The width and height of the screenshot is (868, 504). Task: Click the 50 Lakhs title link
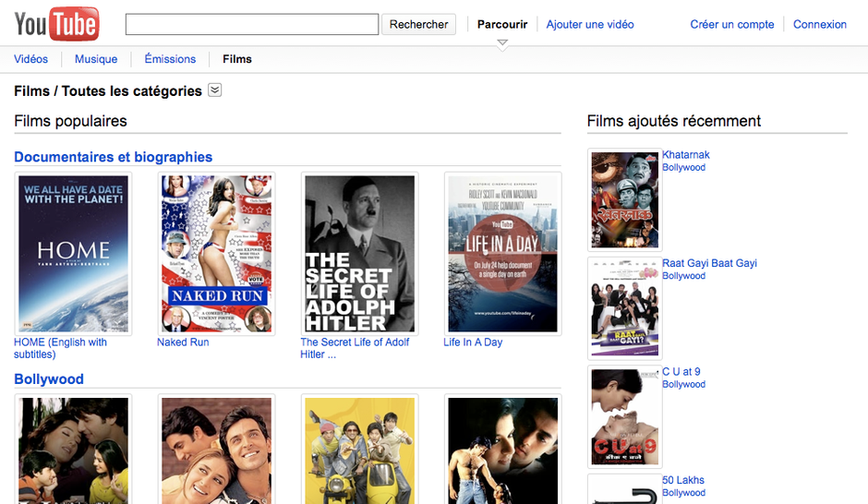click(x=683, y=480)
